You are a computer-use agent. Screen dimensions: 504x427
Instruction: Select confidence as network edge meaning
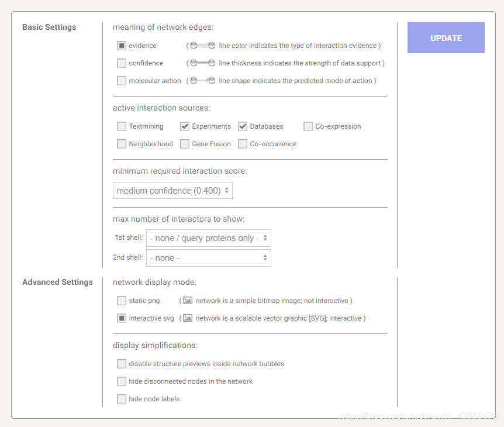[122, 63]
